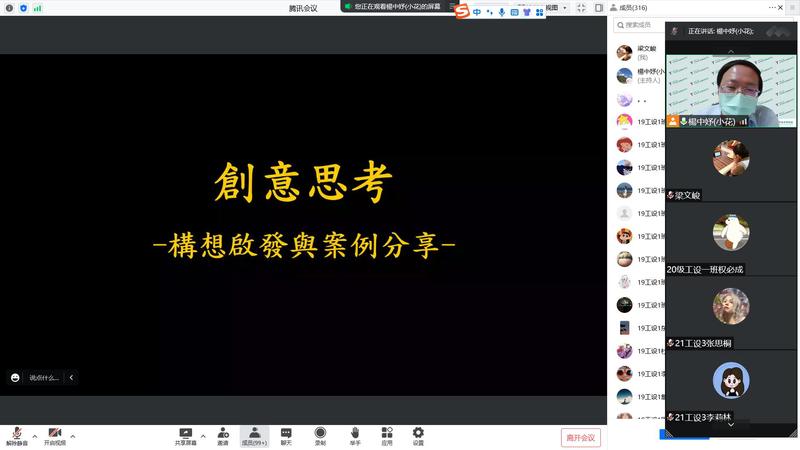The image size is (800, 450).
Task: Open the chat (聊天) panel
Action: tap(286, 433)
